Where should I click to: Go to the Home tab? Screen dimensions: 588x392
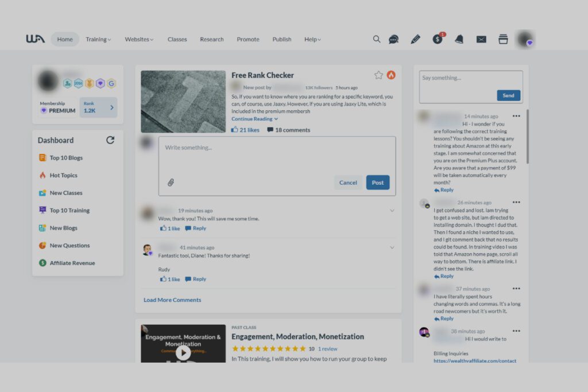65,40
